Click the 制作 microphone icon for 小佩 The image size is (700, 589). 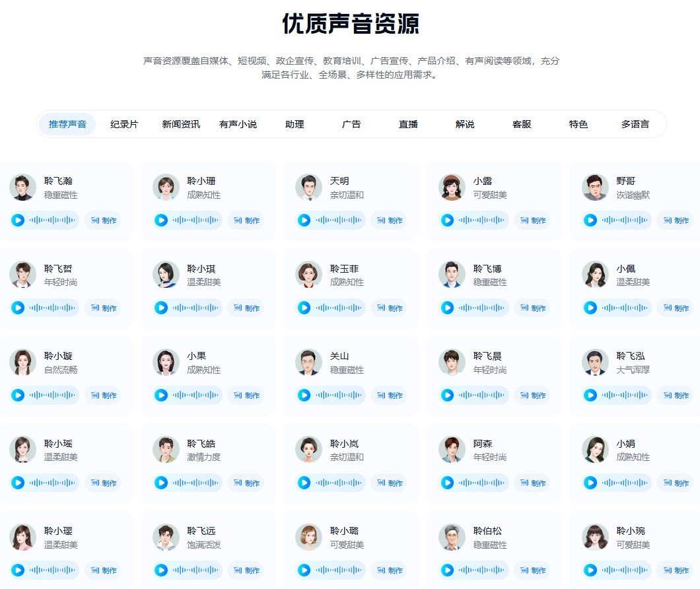pos(667,307)
